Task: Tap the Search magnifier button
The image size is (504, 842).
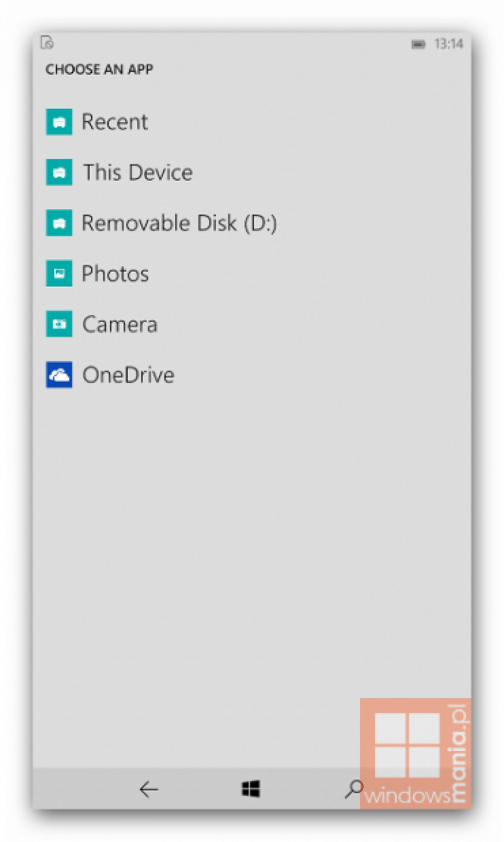Action: (354, 789)
